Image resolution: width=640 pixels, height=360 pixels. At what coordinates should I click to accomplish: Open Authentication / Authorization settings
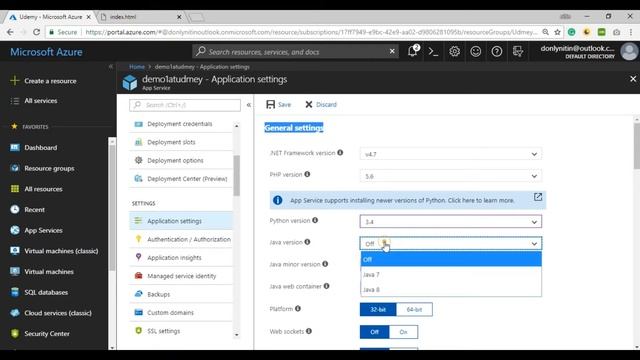pos(181,239)
